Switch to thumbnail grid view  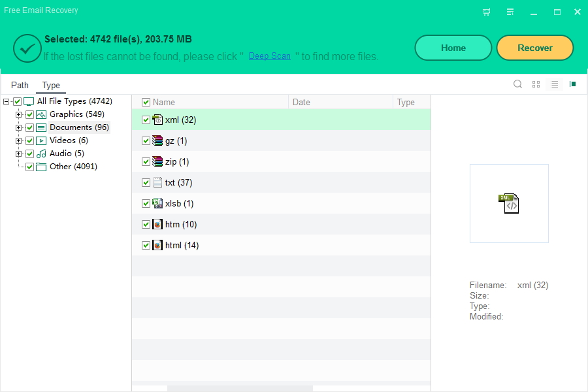(x=536, y=84)
